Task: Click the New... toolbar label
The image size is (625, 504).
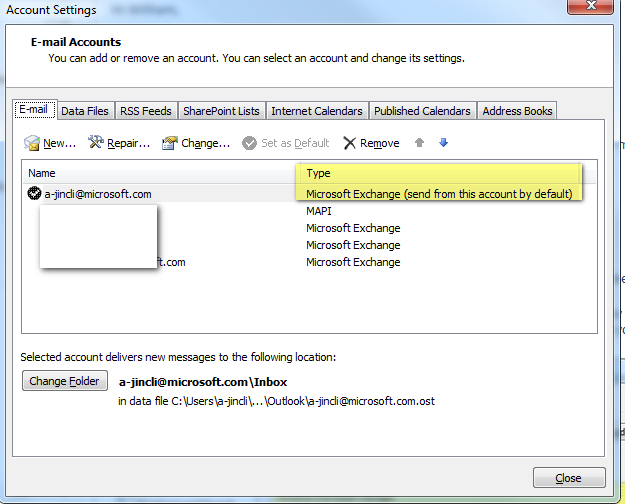Action: 59,143
